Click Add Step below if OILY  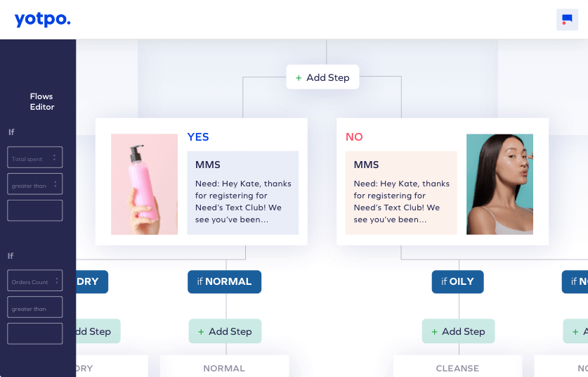[458, 331]
